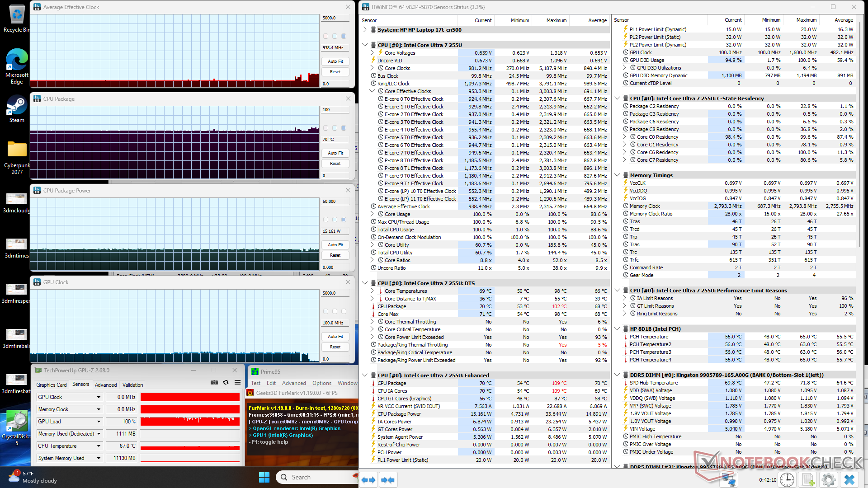Screen dimensions: 868x488
Task: Open the Prime95 Advanced menu
Action: 294,383
